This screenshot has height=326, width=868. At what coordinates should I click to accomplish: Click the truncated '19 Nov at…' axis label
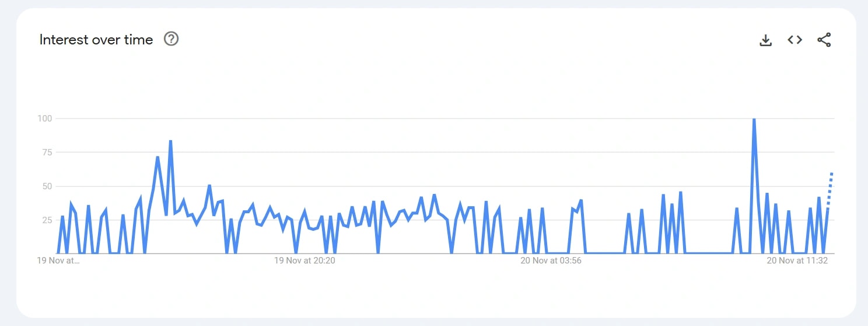pos(58,261)
